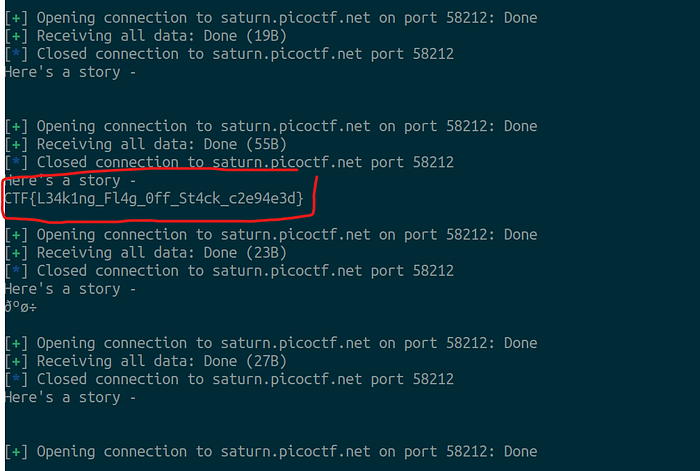Click 'saturn.picoctf.net' in the first line

[296, 18]
